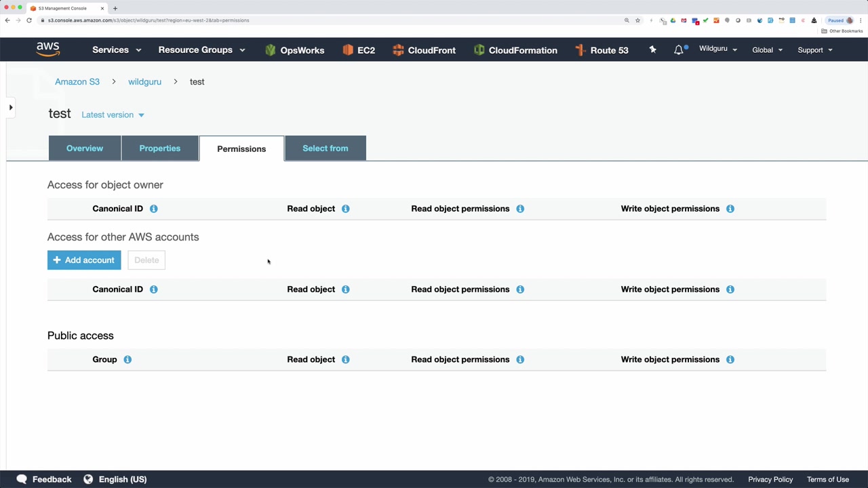Info icon beside Read object under other AWS accounts

(346, 289)
